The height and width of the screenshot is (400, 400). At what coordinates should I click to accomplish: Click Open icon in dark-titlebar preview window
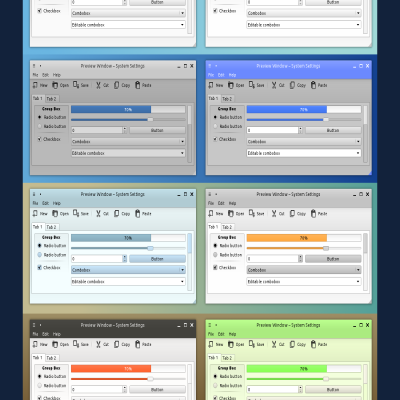(55, 344)
